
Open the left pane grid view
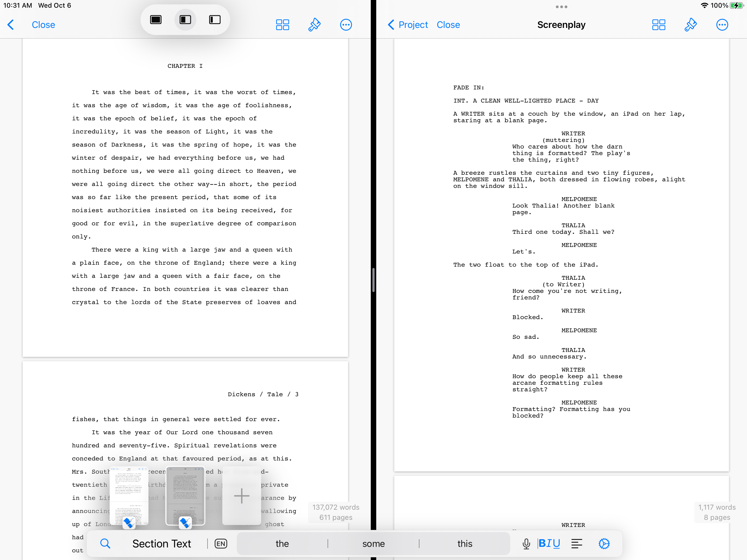(x=282, y=25)
